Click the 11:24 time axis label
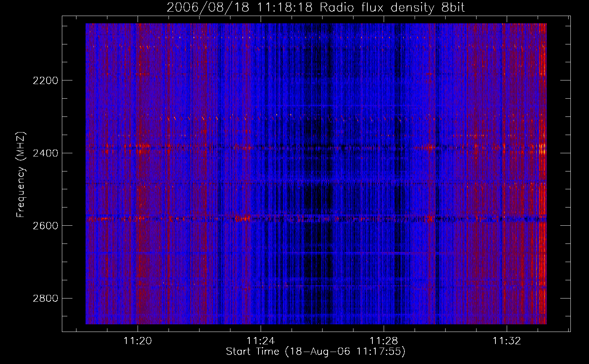This screenshot has height=364, width=589. pos(261,341)
